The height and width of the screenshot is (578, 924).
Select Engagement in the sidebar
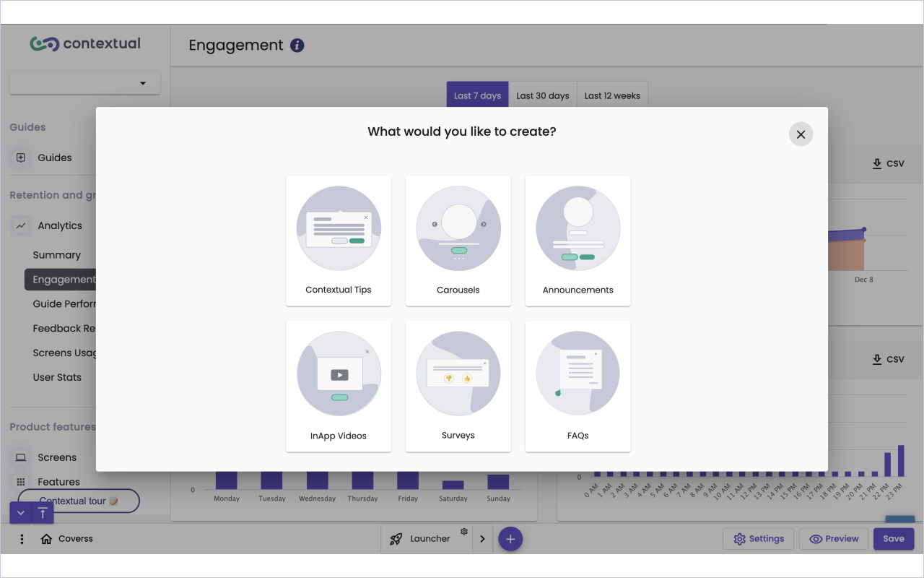pos(61,280)
